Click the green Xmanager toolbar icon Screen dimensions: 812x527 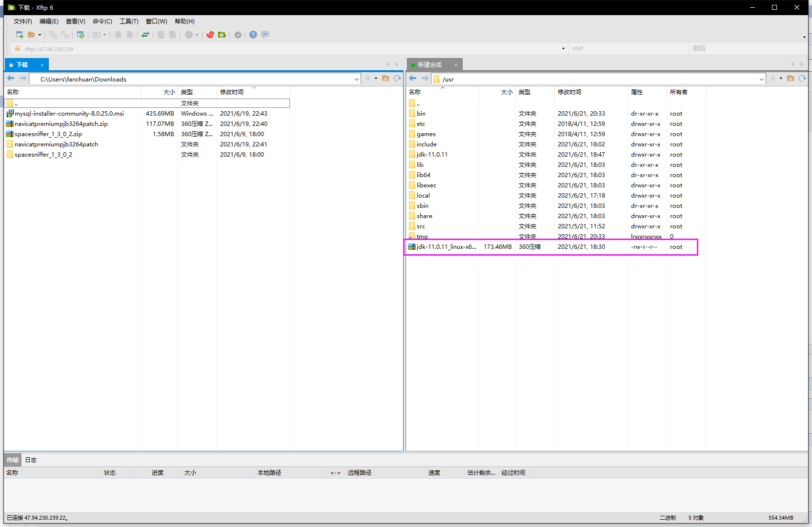222,35
